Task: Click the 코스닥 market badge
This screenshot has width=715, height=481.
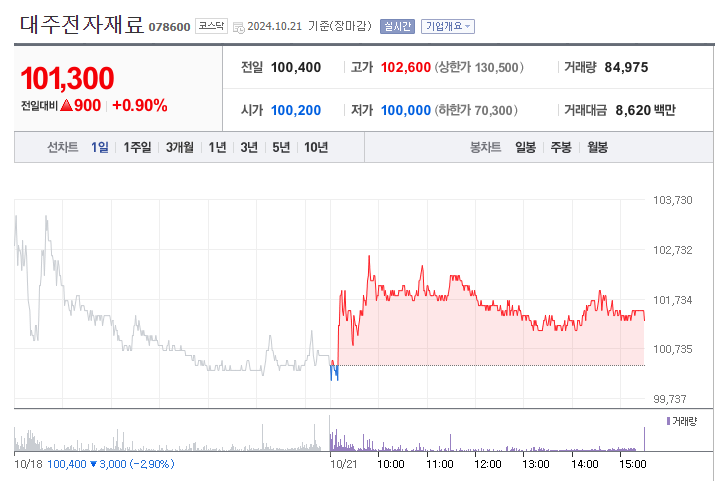Action: pos(211,26)
